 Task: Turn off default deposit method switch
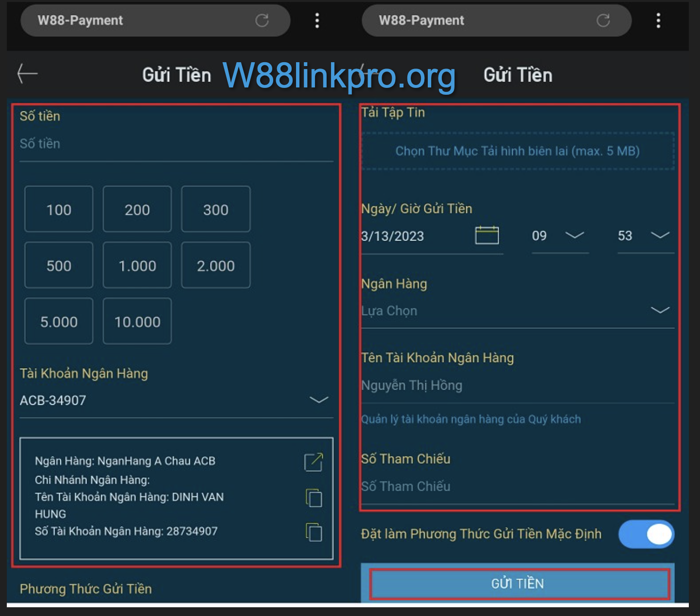coord(646,534)
